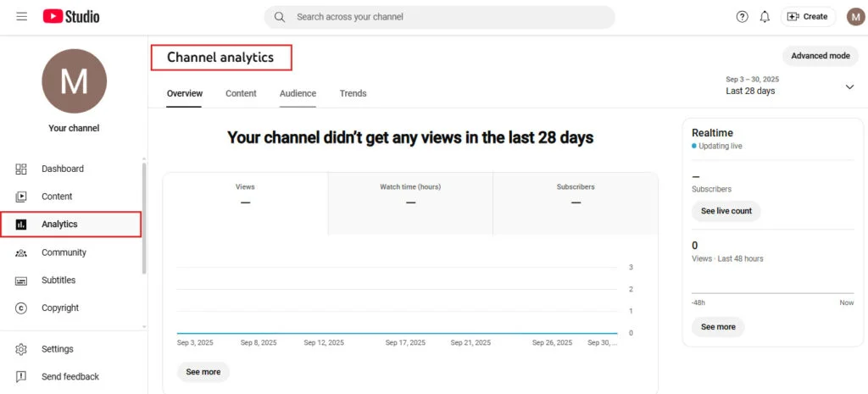Open Dashboard from the sidebar
Image resolution: width=868 pixels, height=394 pixels.
click(x=63, y=169)
